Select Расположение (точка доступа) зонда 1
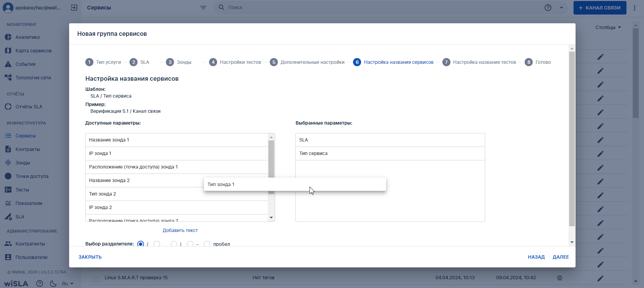The width and height of the screenshot is (644, 288). (x=177, y=167)
